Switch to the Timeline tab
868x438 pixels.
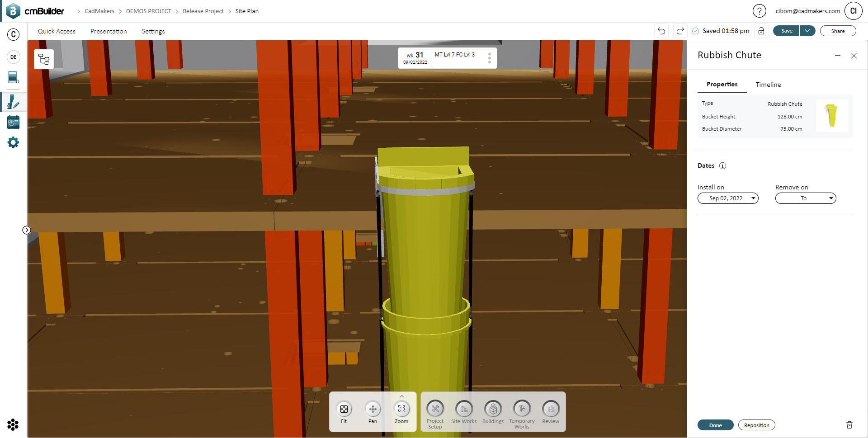tap(768, 85)
